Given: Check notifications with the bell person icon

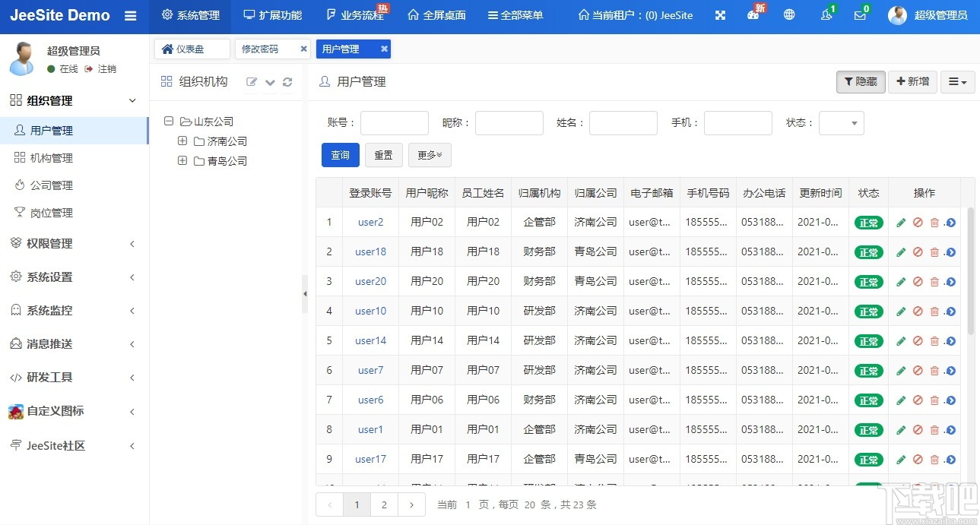Looking at the screenshot, I should 826,14.
